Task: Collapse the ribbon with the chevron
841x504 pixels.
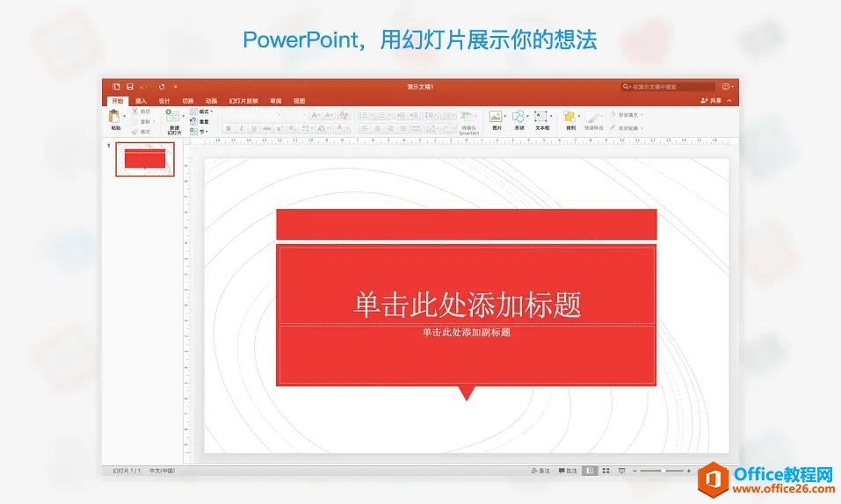Action: tap(729, 101)
